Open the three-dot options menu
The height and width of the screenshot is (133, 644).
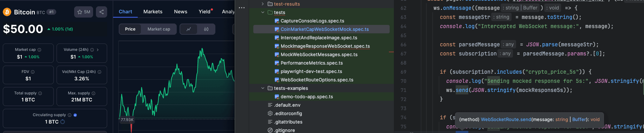242,7
